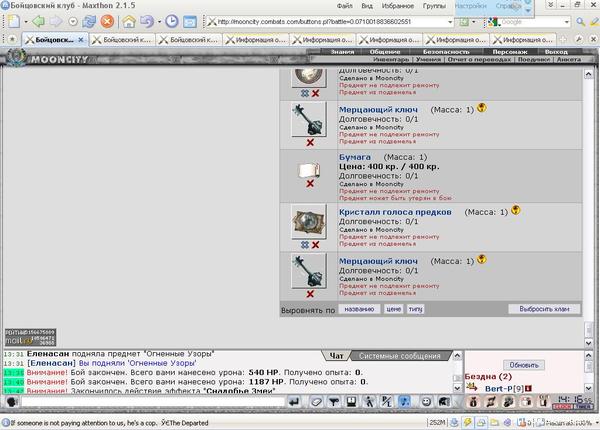Viewport: 600px width, 430px height.
Task: Open the Вид menu
Action: point(367,6)
